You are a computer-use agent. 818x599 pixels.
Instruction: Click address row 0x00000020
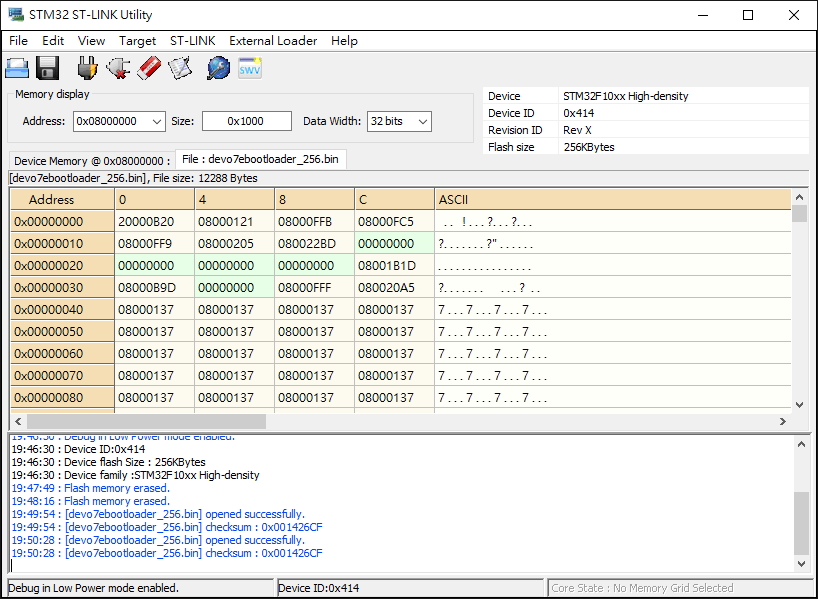62,266
